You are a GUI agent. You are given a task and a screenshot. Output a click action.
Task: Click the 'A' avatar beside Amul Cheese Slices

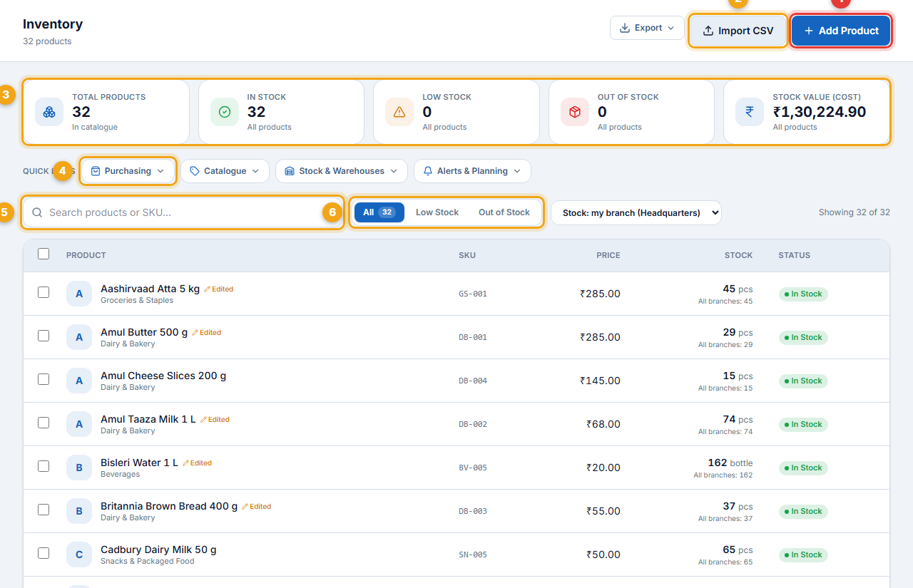click(x=79, y=381)
